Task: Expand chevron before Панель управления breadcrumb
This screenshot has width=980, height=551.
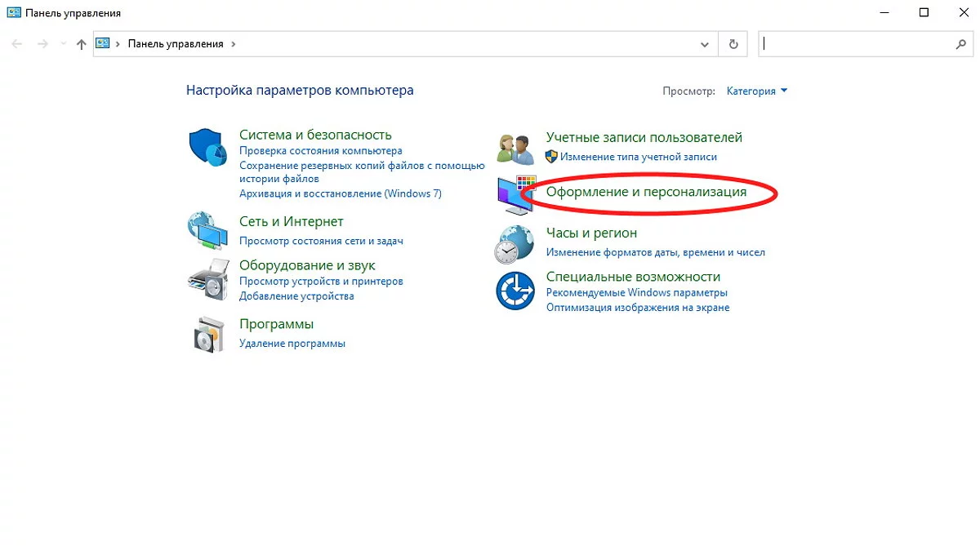Action: pos(118,44)
